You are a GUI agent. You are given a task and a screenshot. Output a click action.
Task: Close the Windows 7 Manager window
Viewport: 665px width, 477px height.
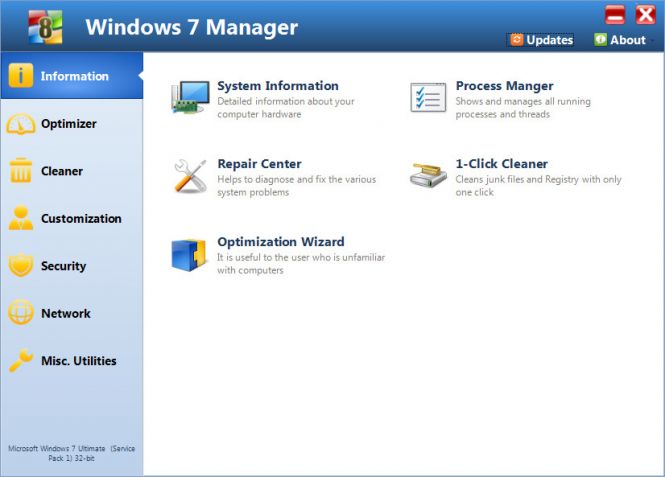(x=645, y=15)
